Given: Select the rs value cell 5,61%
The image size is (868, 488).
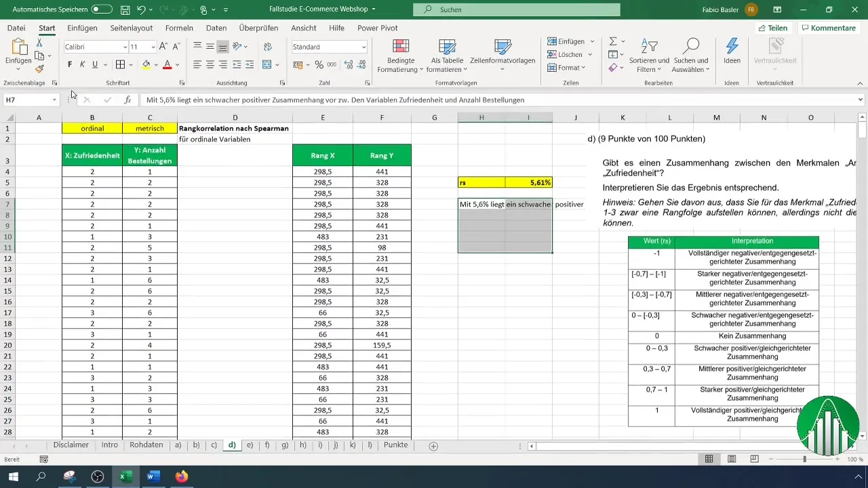Looking at the screenshot, I should click(528, 182).
